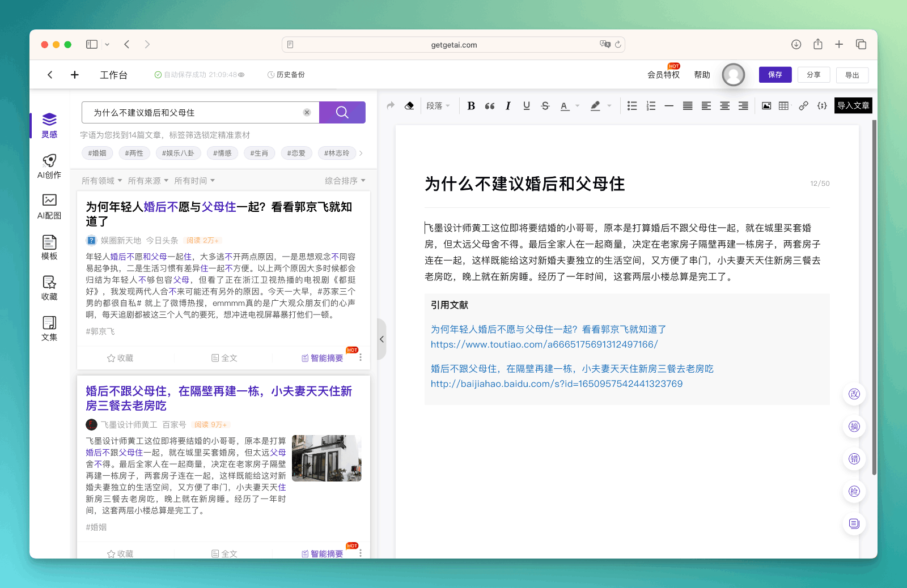907x588 pixels.
Task: Insert a blockquote with the quote icon
Action: tap(490, 106)
